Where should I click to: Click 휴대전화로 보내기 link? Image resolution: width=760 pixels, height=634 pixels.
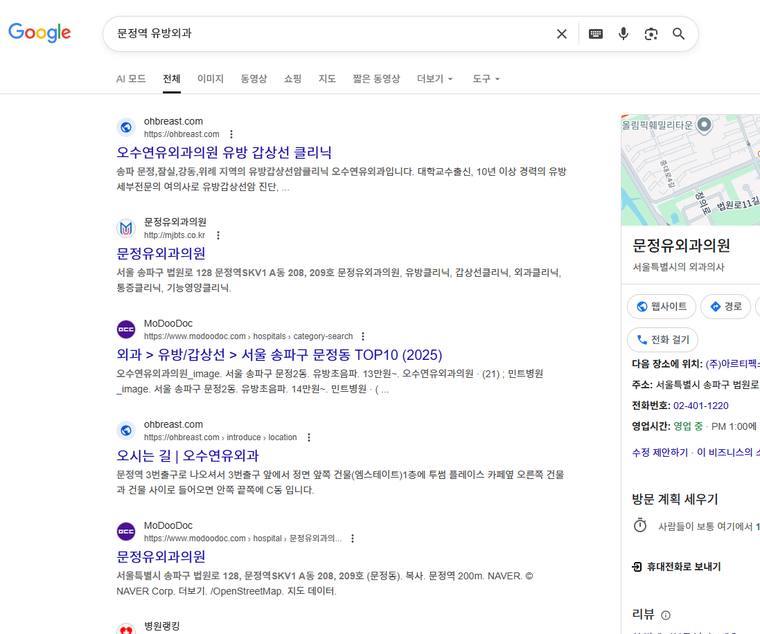pos(684,567)
